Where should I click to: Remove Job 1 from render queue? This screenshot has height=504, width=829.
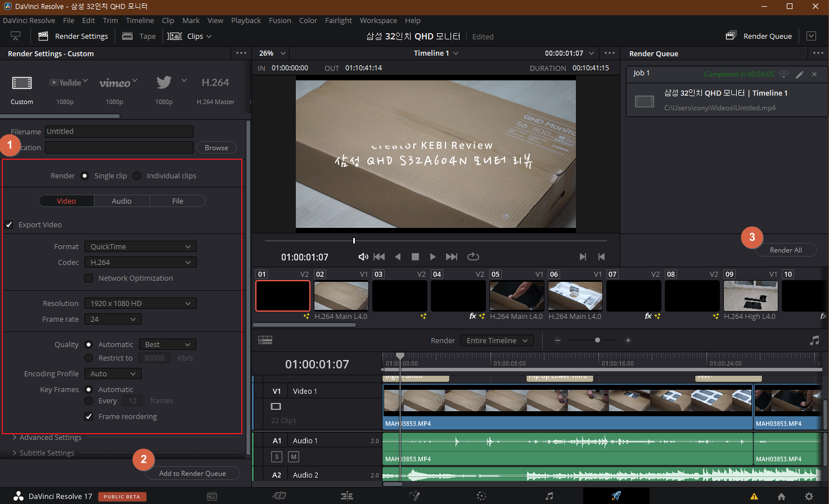click(814, 74)
